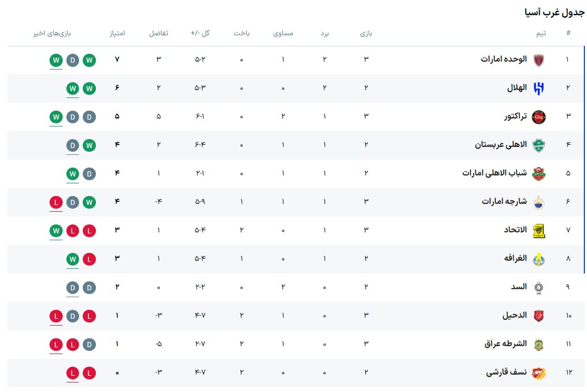Click the red L badge in الغرافه row

90,259
